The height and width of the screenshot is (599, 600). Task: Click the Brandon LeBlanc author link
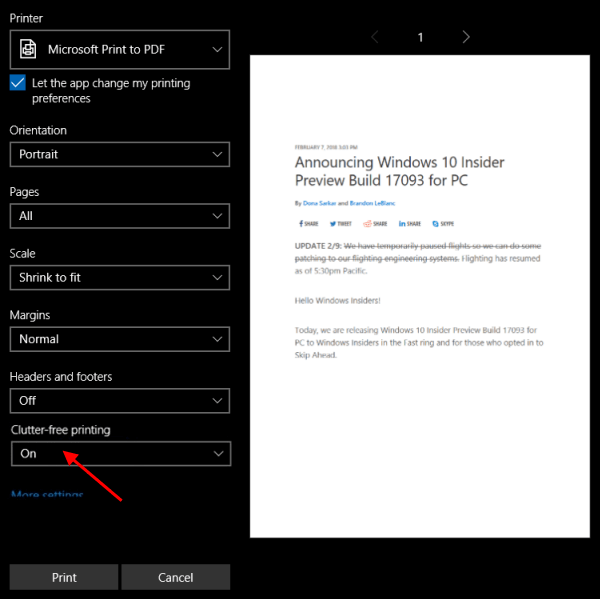[372, 203]
